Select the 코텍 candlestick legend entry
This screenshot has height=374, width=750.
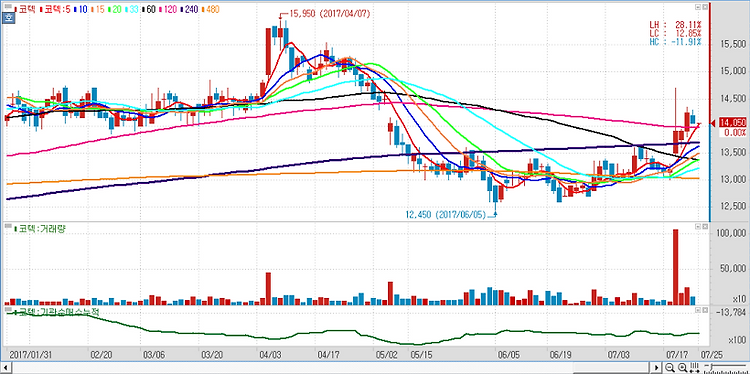point(25,9)
